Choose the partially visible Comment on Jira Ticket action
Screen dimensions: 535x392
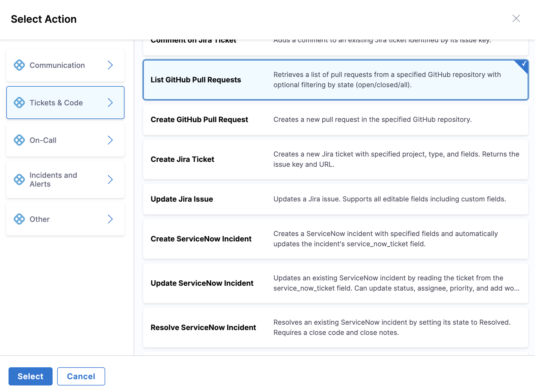(x=336, y=47)
